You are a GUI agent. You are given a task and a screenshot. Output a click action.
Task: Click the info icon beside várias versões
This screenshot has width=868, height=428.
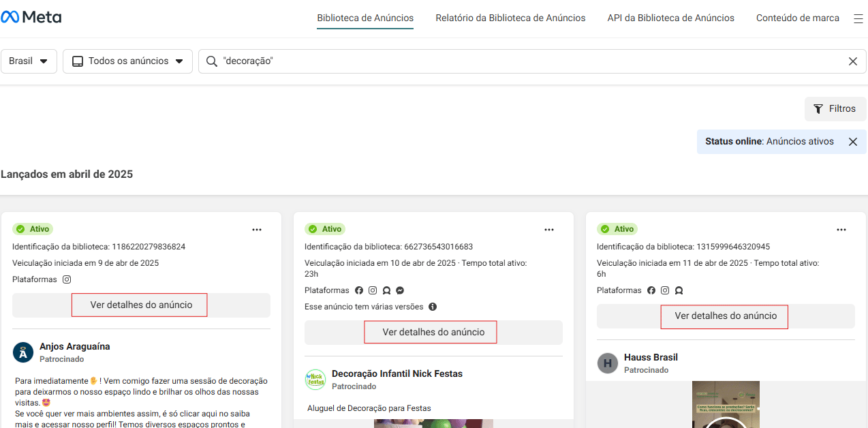click(433, 307)
